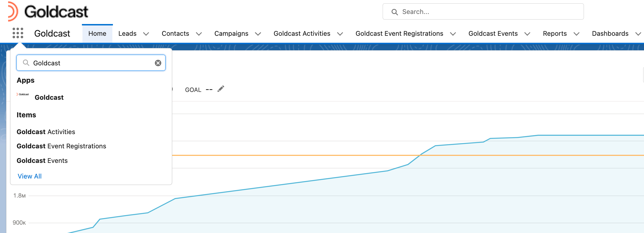Click the magnifier icon in global search
Screen dimensions: 644x233
pyautogui.click(x=394, y=12)
